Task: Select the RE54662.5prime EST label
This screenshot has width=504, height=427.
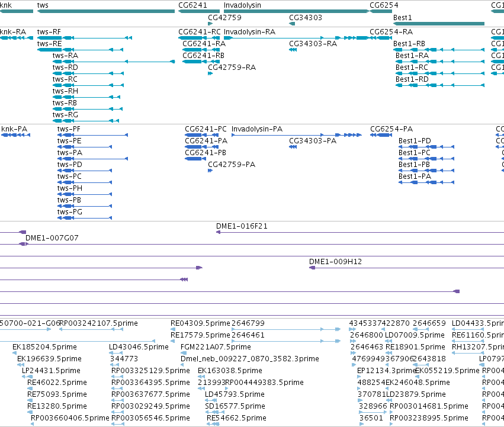Action: (x=236, y=418)
